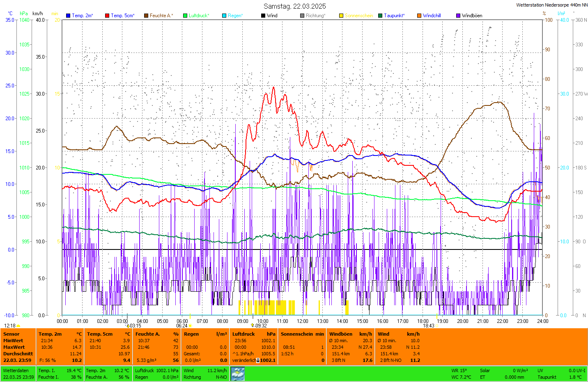Click the blue Temp. 2m legend square
Image resolution: width=588 pixels, height=382 pixels.
68,16
